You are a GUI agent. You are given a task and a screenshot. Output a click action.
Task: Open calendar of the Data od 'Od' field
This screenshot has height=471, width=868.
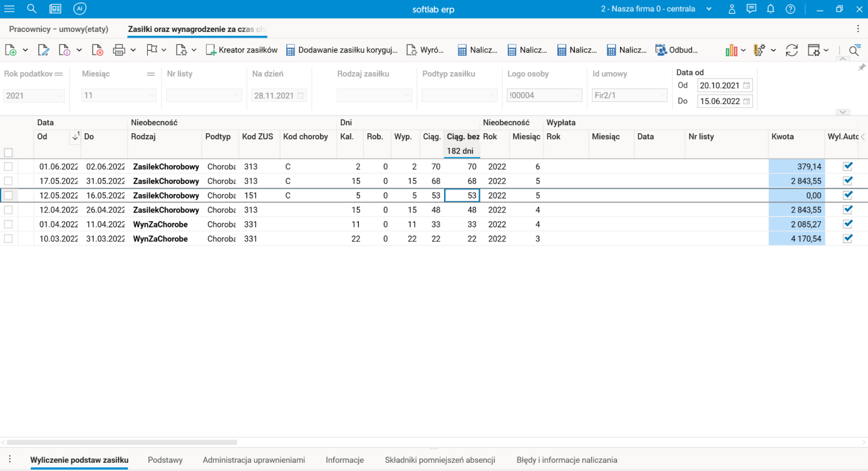tap(747, 85)
